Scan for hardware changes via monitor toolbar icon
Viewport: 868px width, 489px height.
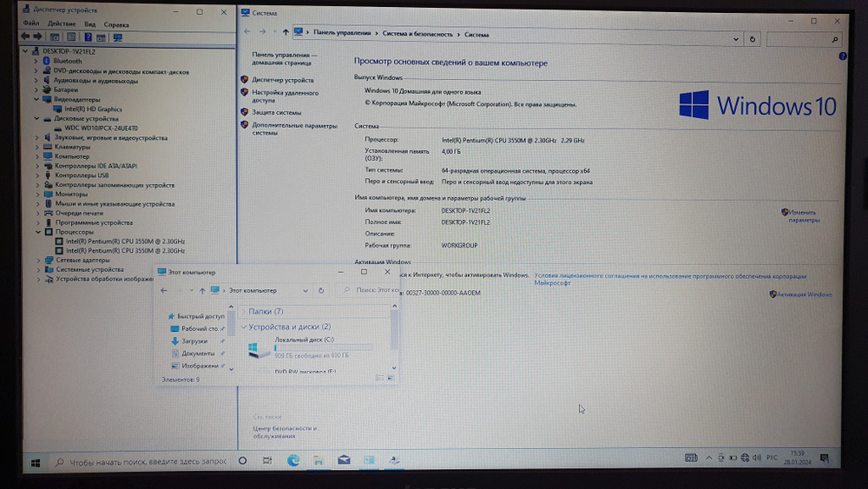point(117,37)
